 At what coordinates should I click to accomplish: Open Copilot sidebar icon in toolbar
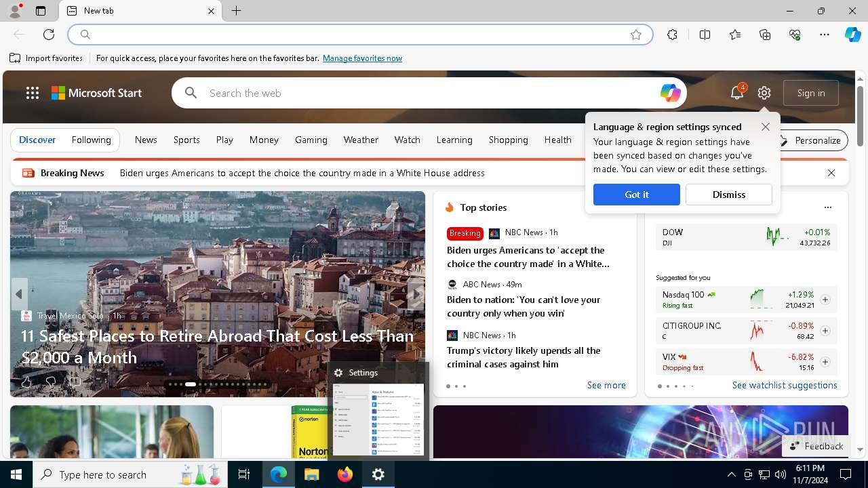(852, 35)
